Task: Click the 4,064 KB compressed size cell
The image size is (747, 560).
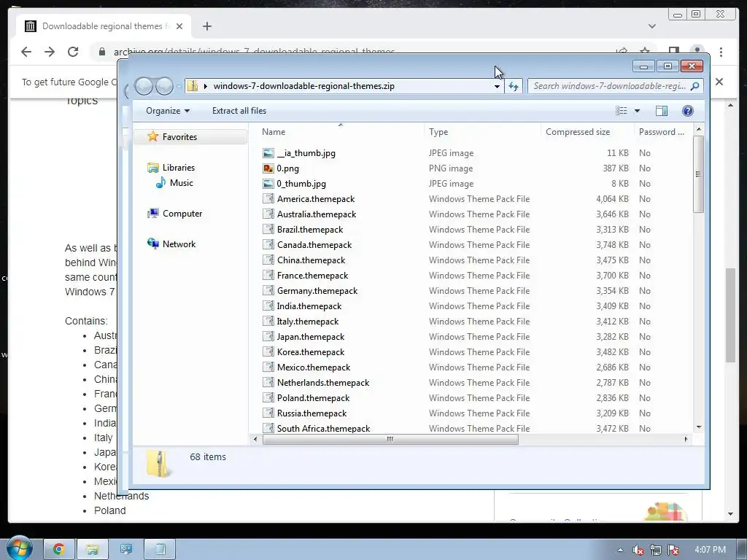Action: coord(612,199)
